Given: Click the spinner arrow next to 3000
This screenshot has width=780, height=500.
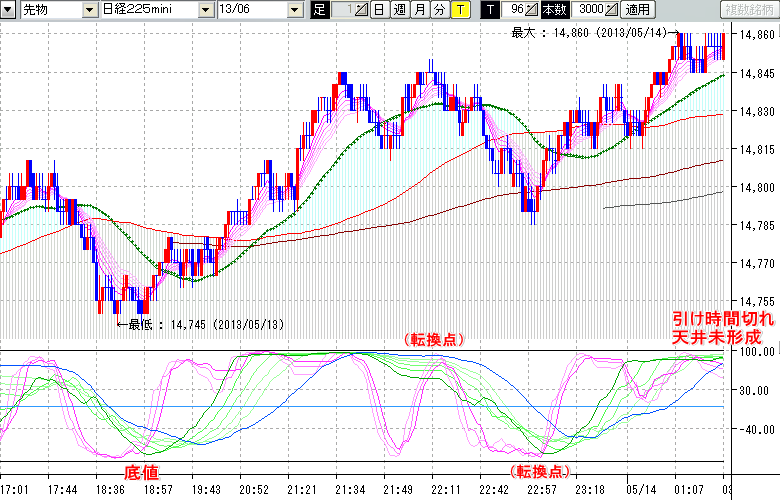Looking at the screenshot, I should click(611, 10).
